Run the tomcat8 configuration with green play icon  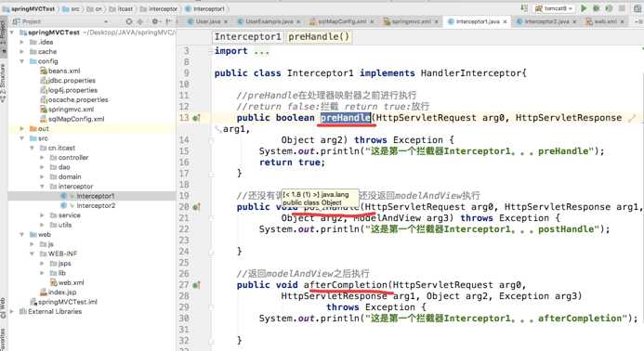click(584, 8)
